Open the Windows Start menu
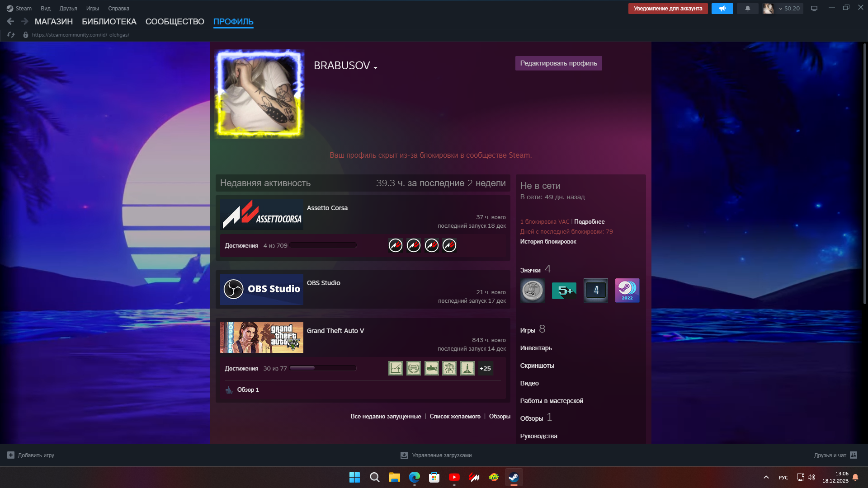This screenshot has height=488, width=868. click(x=355, y=477)
